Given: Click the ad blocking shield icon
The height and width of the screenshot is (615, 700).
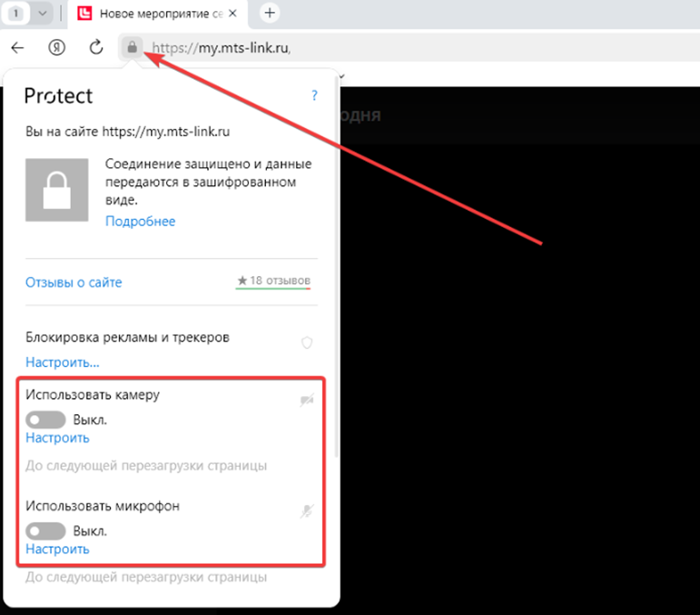Looking at the screenshot, I should pyautogui.click(x=307, y=342).
